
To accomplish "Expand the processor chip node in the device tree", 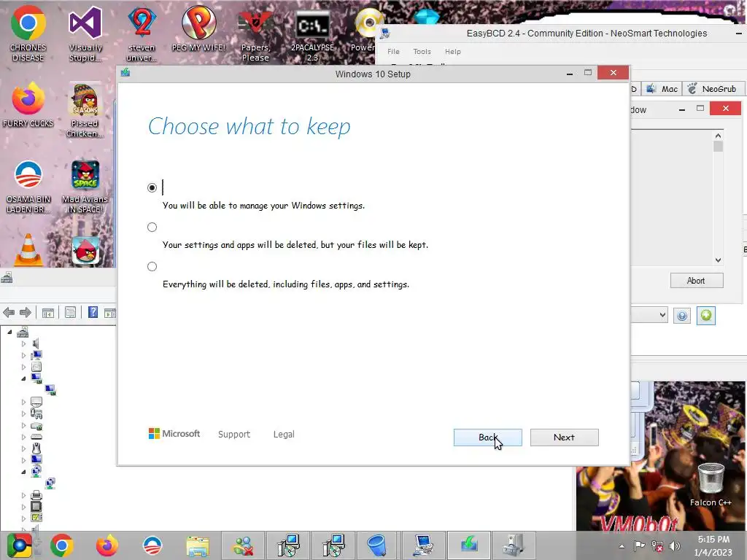I will coord(24,507).
